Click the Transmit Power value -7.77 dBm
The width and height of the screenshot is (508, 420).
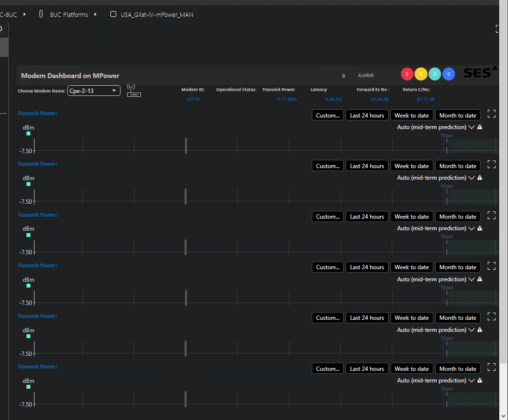tap(286, 99)
